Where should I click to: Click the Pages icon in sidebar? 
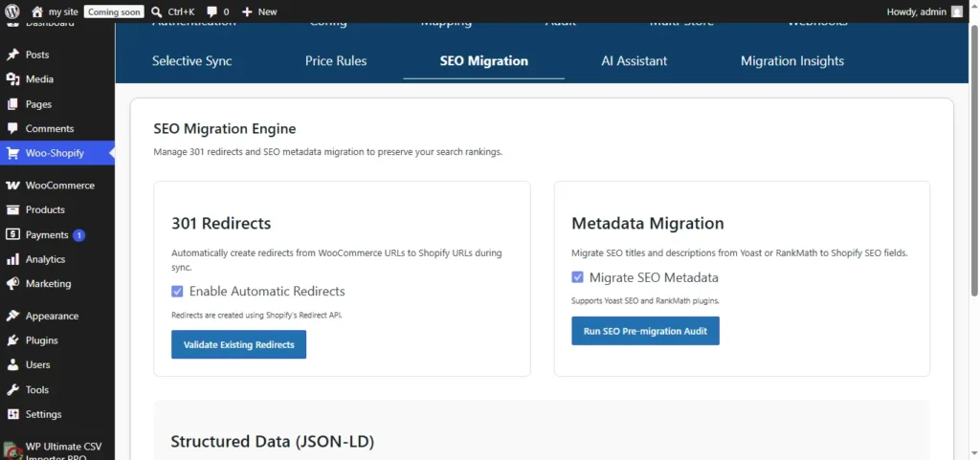click(x=12, y=104)
